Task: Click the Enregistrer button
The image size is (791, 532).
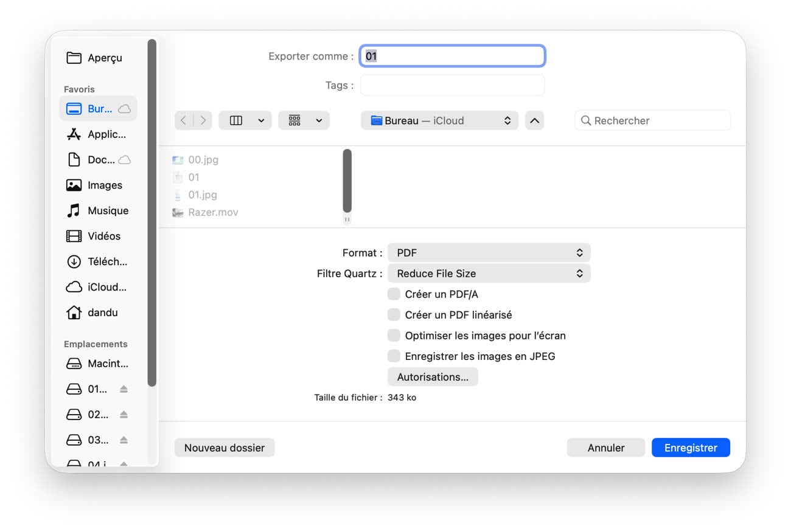Action: 690,447
